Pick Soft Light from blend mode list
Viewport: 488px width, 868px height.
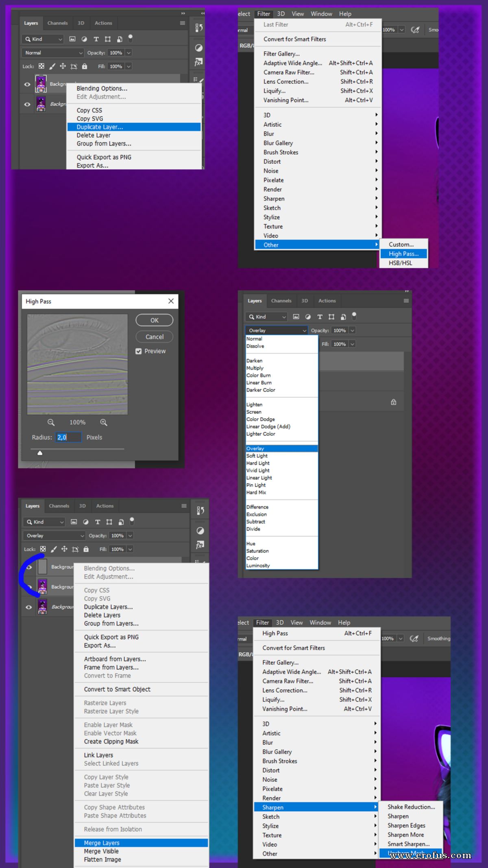(257, 456)
